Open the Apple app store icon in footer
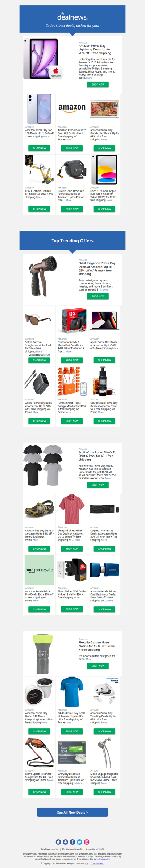The image size is (145, 868). (58, 842)
